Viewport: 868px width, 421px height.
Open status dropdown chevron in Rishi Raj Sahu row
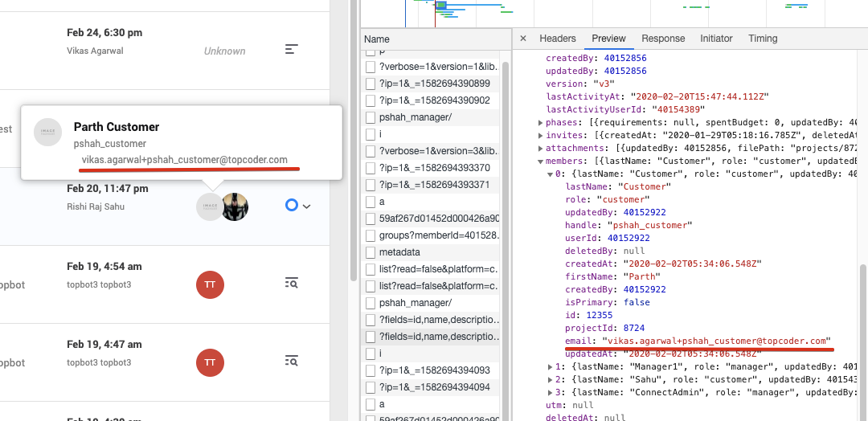pos(306,206)
